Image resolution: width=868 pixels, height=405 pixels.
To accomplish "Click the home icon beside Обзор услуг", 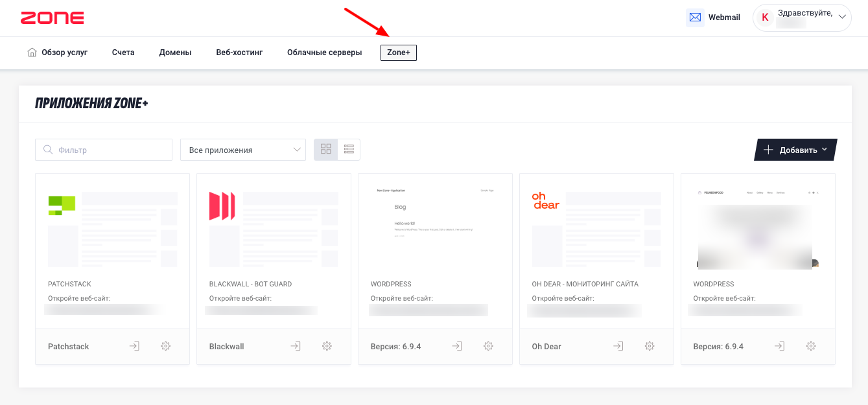I will tap(32, 52).
